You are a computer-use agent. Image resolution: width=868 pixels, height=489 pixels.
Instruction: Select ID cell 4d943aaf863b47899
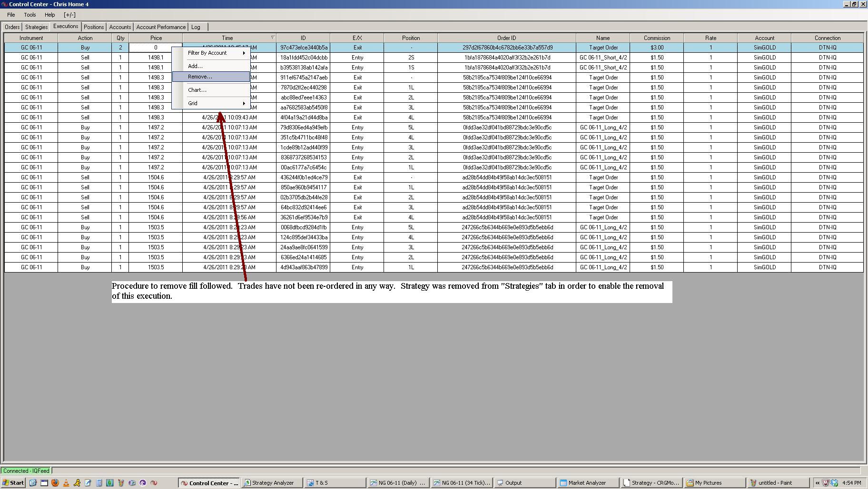coord(303,267)
